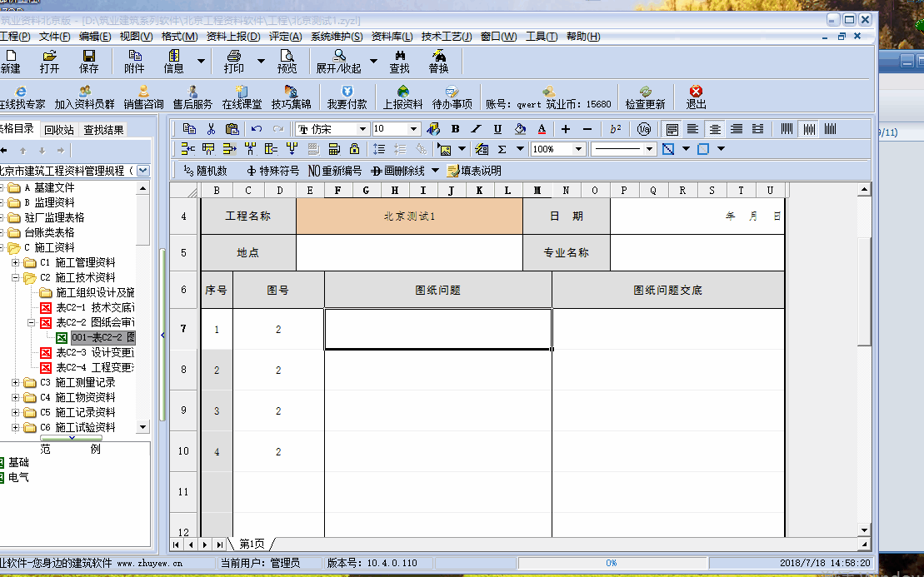Screen dimensions: 924x577
Task: Expand the C3 施工测量记录 tree node
Action: coord(16,383)
